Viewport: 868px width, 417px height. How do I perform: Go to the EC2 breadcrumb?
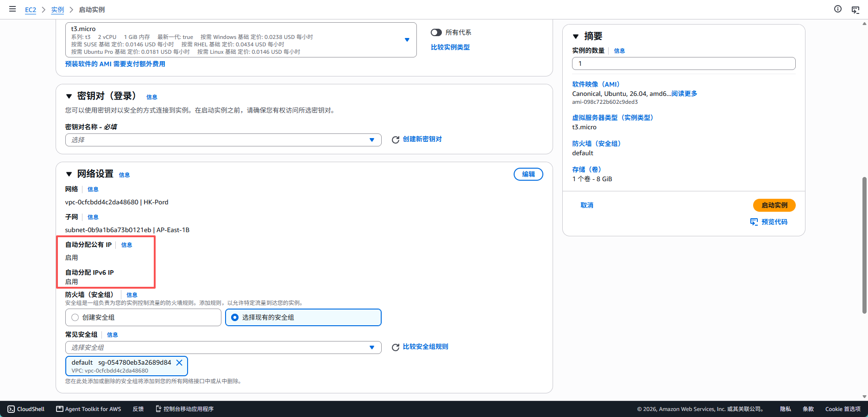[x=31, y=10]
